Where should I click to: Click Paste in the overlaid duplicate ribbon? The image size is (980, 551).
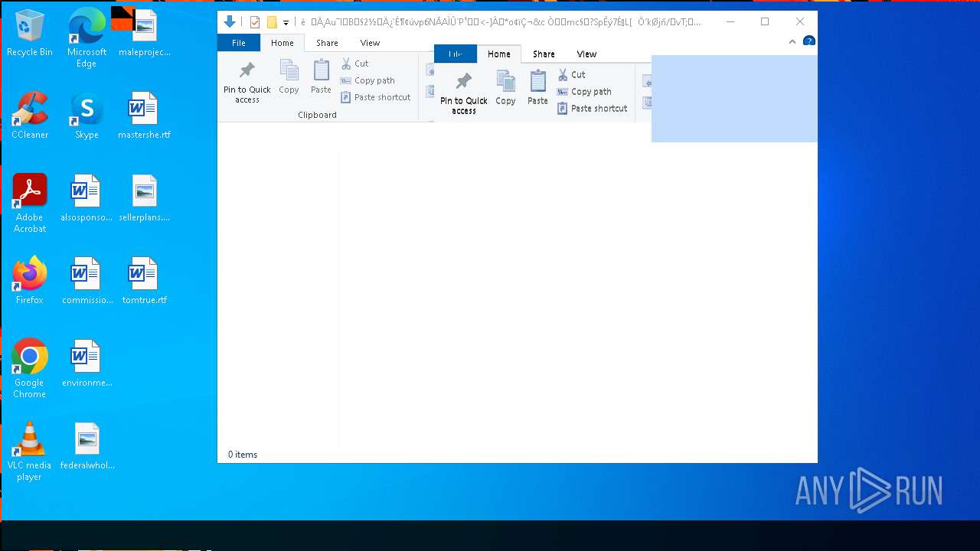(x=537, y=88)
